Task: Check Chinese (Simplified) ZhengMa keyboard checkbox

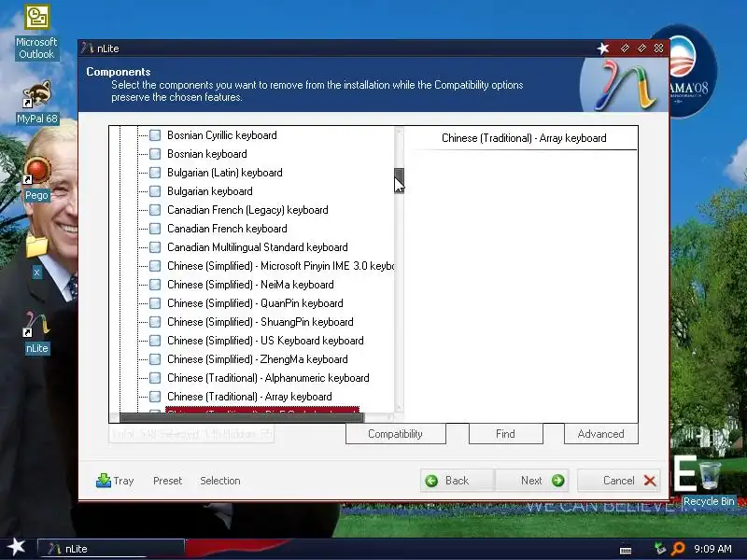Action: pos(155,359)
